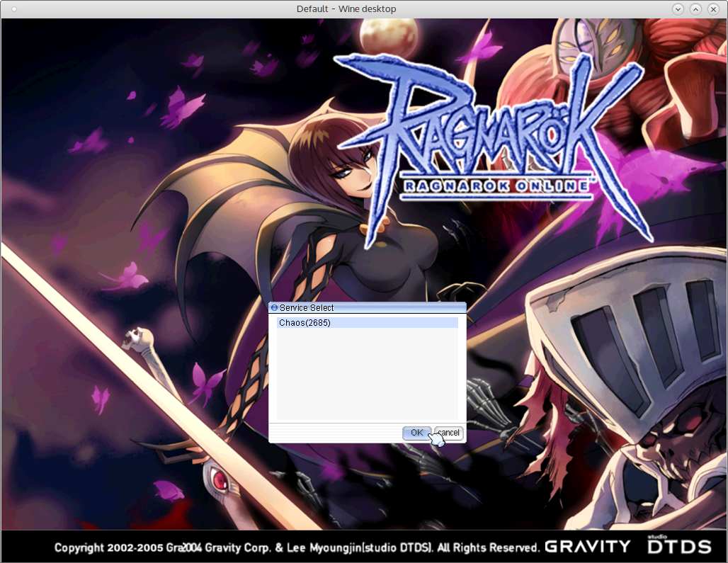Confirm the service selection with OK
This screenshot has width=728, height=563.
pos(416,433)
